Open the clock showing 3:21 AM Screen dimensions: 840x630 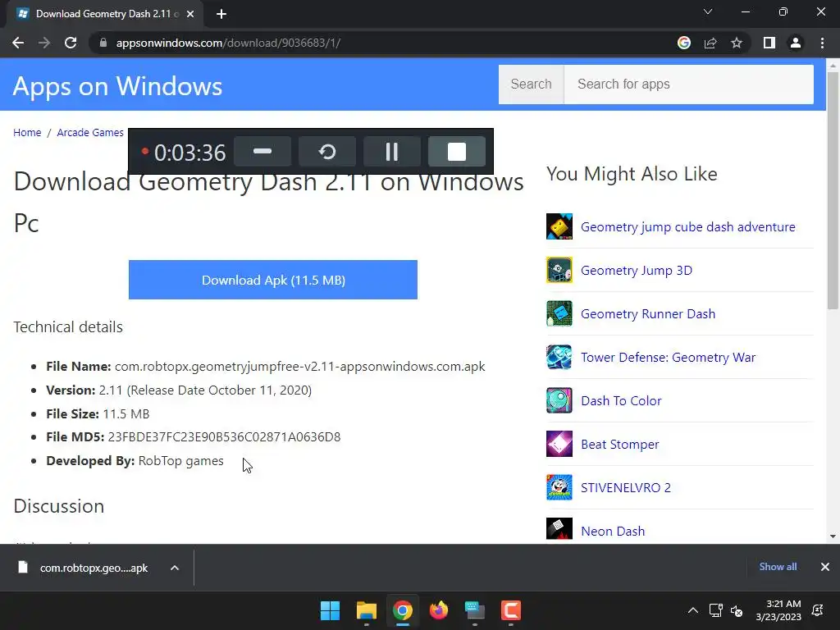coord(778,610)
